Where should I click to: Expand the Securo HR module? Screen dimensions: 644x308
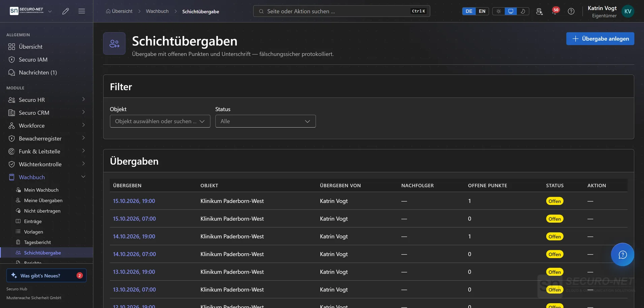point(46,100)
